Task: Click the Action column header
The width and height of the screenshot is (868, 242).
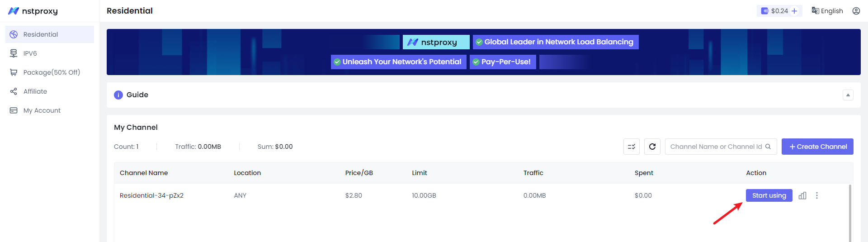Action: tap(756, 173)
